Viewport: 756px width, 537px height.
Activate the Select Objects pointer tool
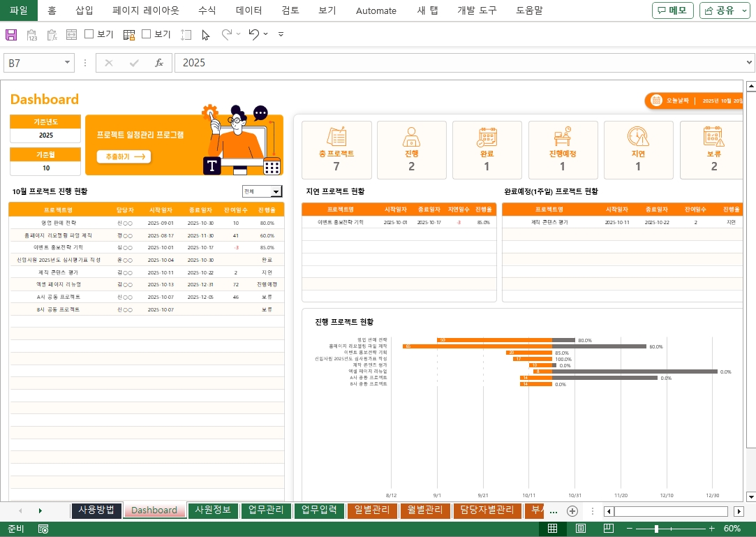pyautogui.click(x=205, y=34)
